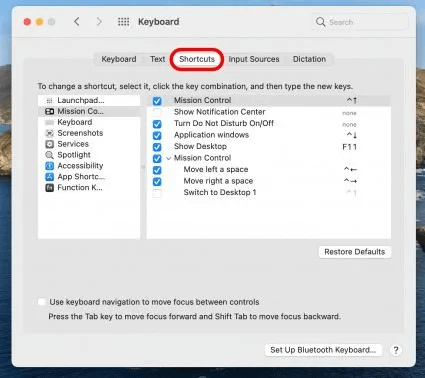The image size is (425, 378).
Task: Click the App Shortcuts icon
Action: (49, 177)
